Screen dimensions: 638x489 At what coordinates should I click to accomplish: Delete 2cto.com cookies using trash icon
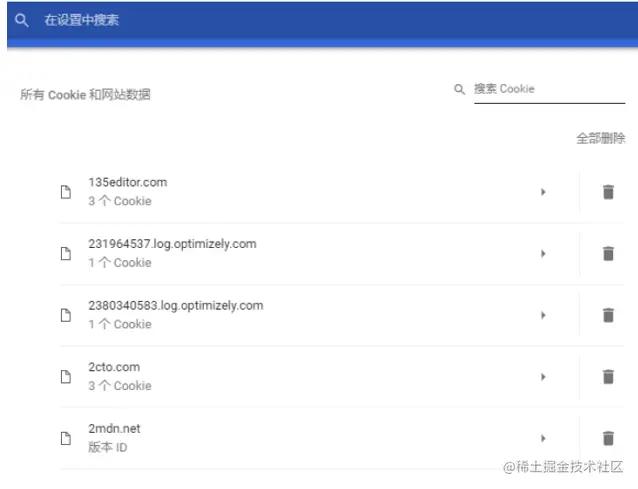click(608, 377)
